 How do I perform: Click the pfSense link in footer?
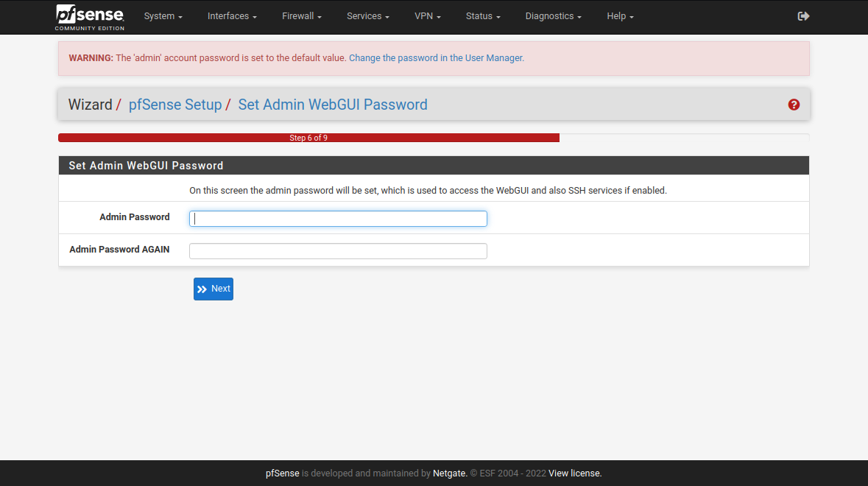[282, 473]
